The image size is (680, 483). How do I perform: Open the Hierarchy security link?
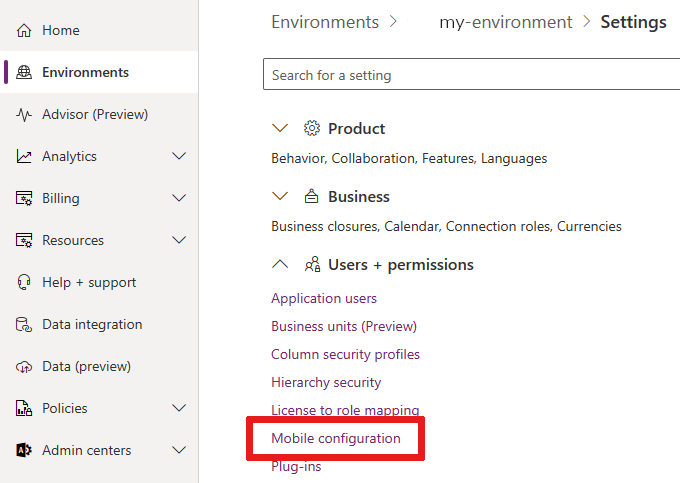326,383
